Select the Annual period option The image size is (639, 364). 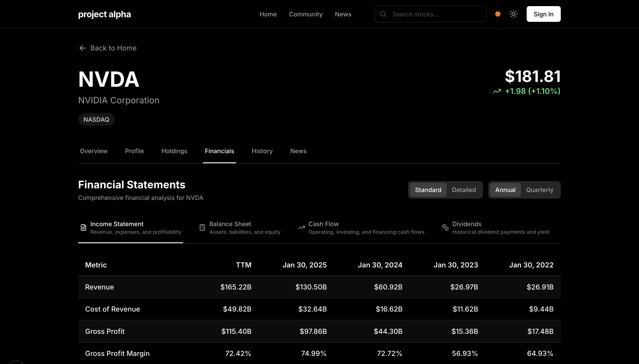coord(505,190)
